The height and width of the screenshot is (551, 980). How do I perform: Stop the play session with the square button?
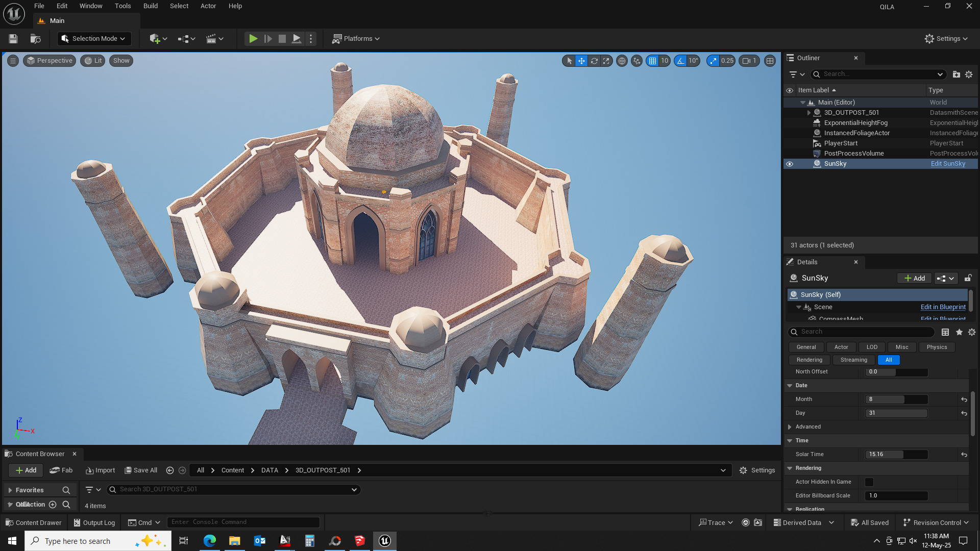282,39
